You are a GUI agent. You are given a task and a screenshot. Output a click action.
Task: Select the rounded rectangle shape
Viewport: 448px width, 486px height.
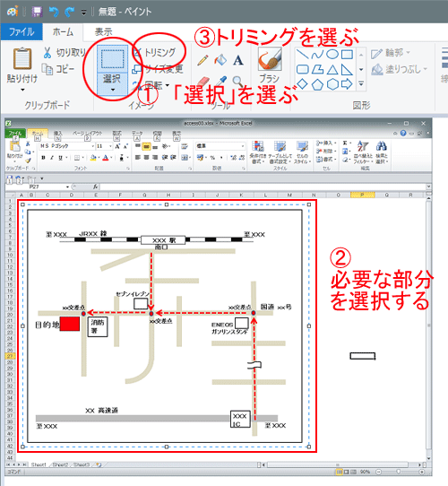(302, 69)
